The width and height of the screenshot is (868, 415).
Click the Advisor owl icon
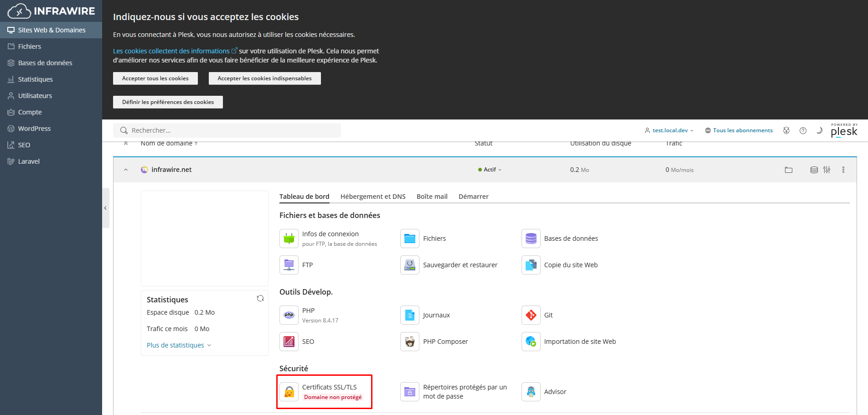[531, 392]
